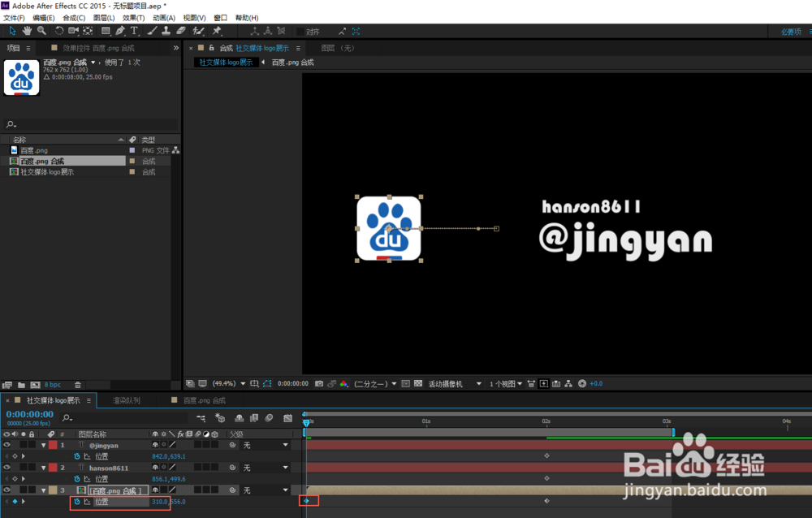Toggle position stopwatch for 百度.png 合成 layer
812x518 pixels.
coord(77,502)
